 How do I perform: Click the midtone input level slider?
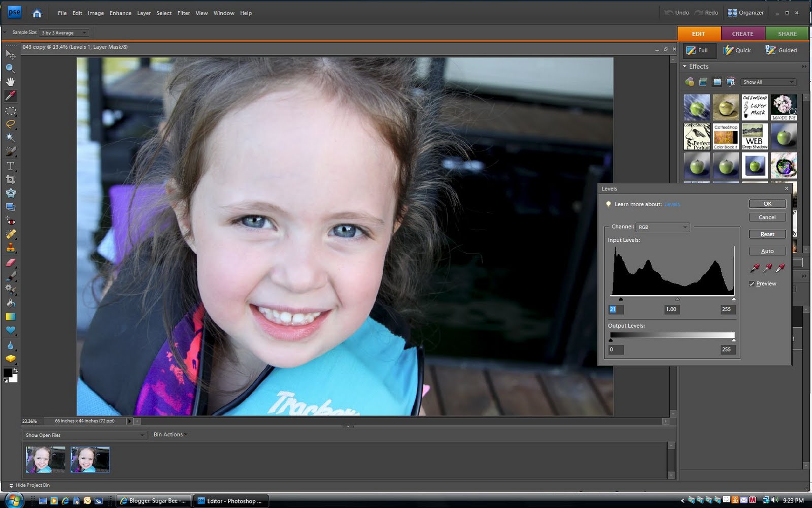tap(677, 299)
